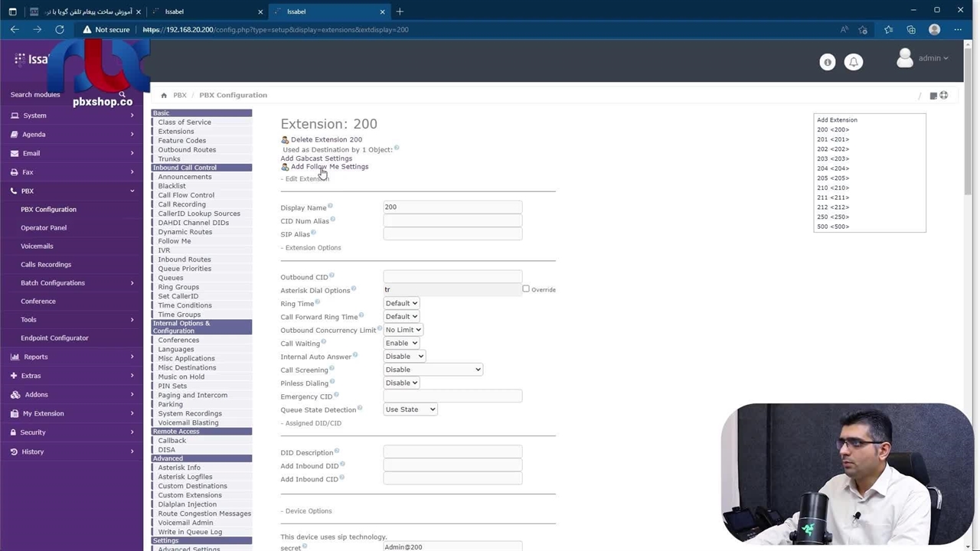Click the notification bell icon
This screenshot has height=551, width=980.
(854, 62)
